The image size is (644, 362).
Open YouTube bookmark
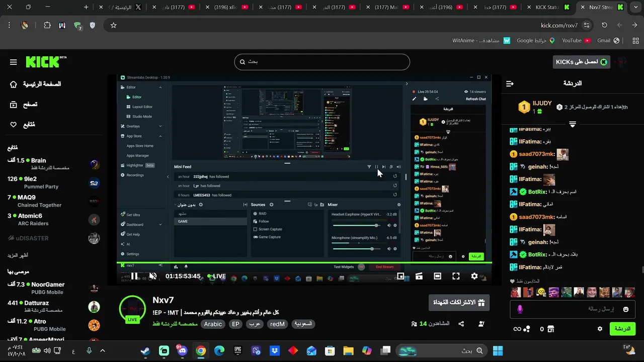click(576, 40)
